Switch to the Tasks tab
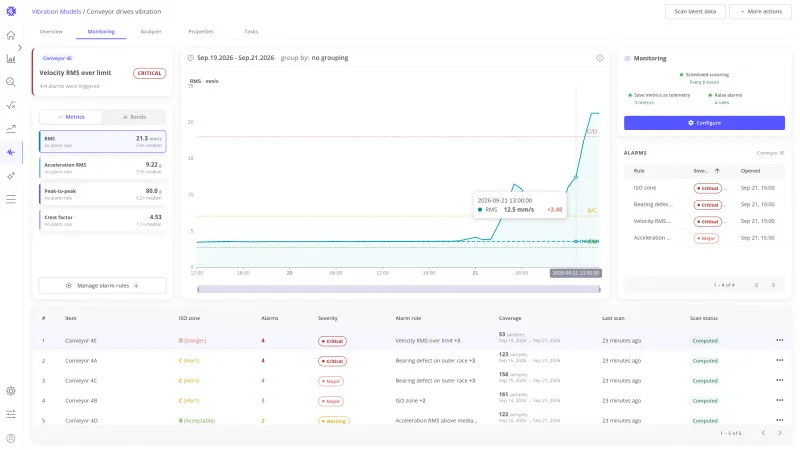Screen dimensions: 800x450 click(x=251, y=32)
